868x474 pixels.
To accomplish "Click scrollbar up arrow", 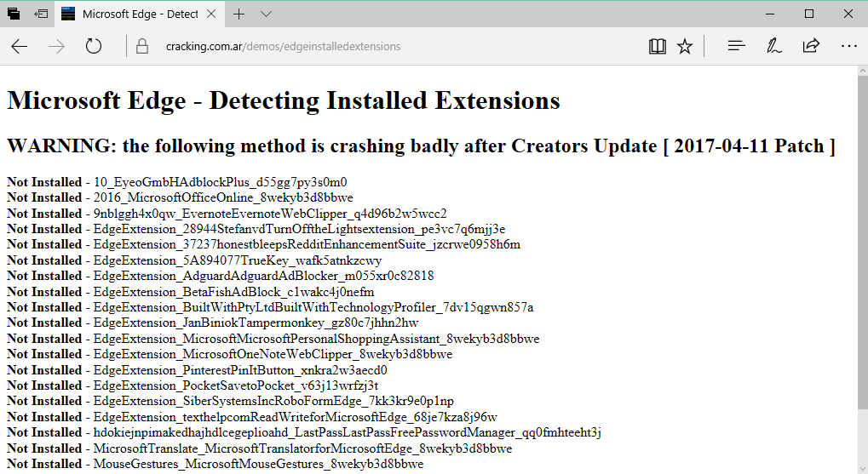I will [863, 71].
